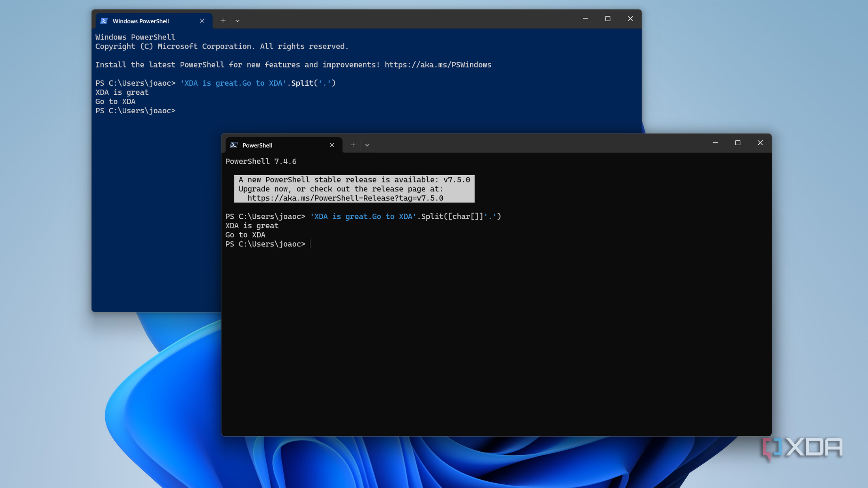Close the Windows PowerShell tab with its X
This screenshot has width=868, height=488.
pyautogui.click(x=202, y=21)
